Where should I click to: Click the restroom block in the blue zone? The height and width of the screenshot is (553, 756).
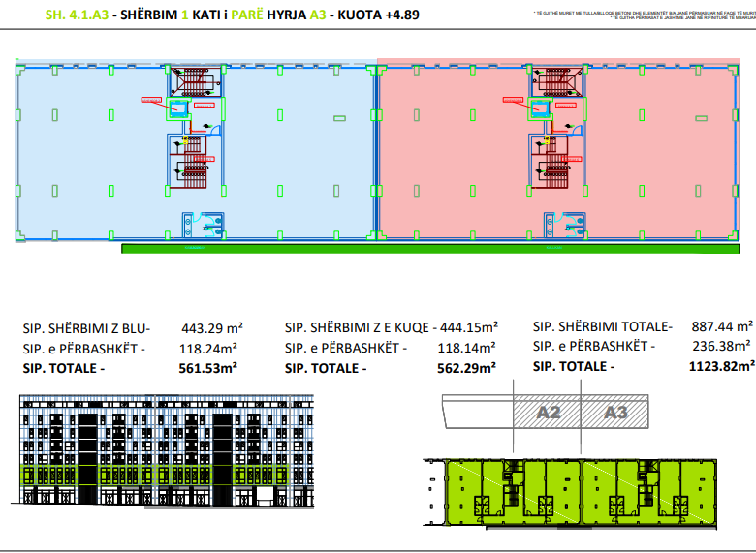click(x=198, y=224)
